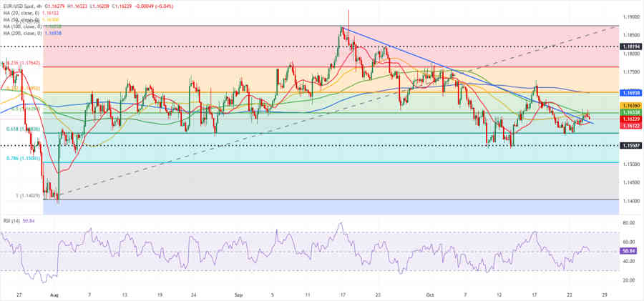Select the 0.786 Fibonacci level label
This screenshot has width=644, height=301.
tap(20, 158)
